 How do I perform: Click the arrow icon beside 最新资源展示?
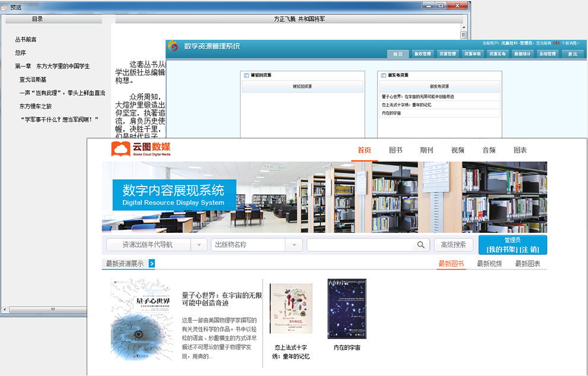point(151,264)
